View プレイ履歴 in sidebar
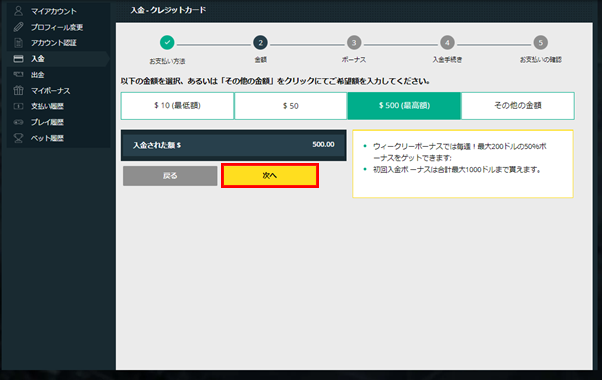This screenshot has width=602, height=380. point(47,122)
